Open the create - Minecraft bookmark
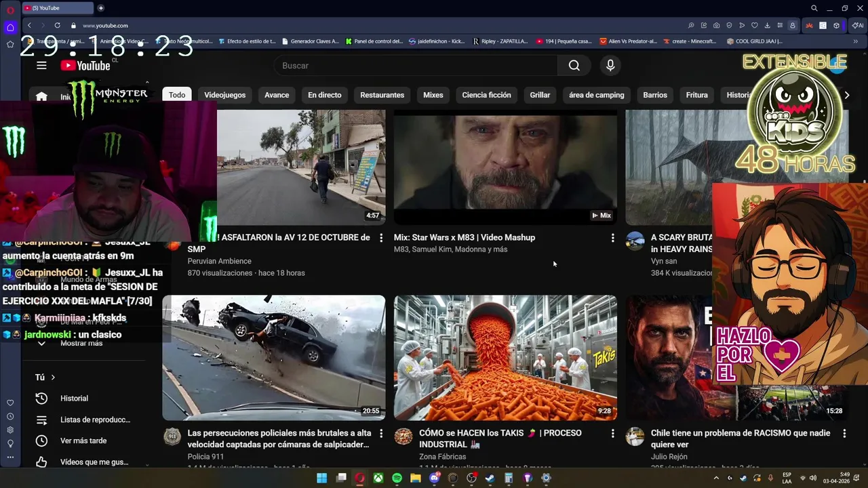 pyautogui.click(x=690, y=41)
